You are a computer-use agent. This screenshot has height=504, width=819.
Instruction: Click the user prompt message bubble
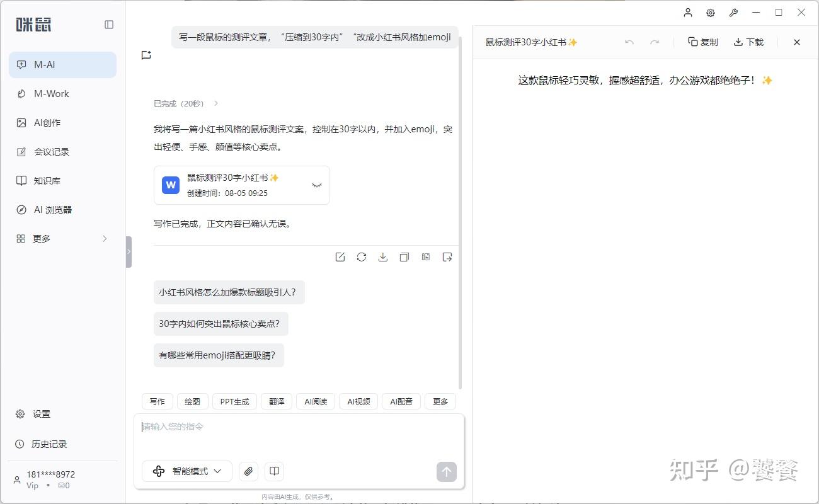pos(315,37)
